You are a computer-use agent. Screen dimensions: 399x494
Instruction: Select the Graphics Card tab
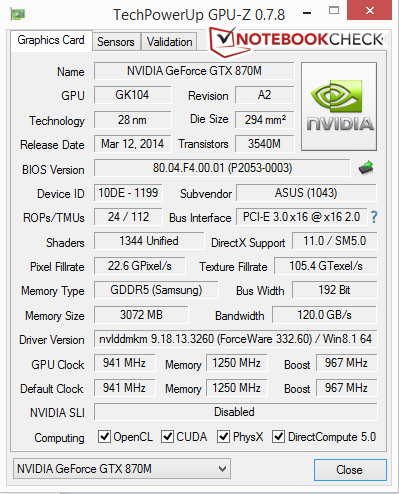[51, 40]
